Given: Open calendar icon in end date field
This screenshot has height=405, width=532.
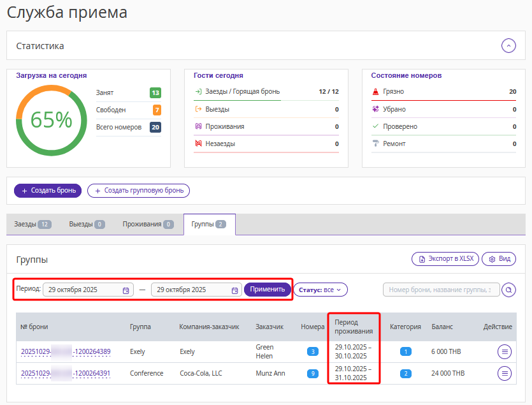Looking at the screenshot, I should (x=234, y=290).
